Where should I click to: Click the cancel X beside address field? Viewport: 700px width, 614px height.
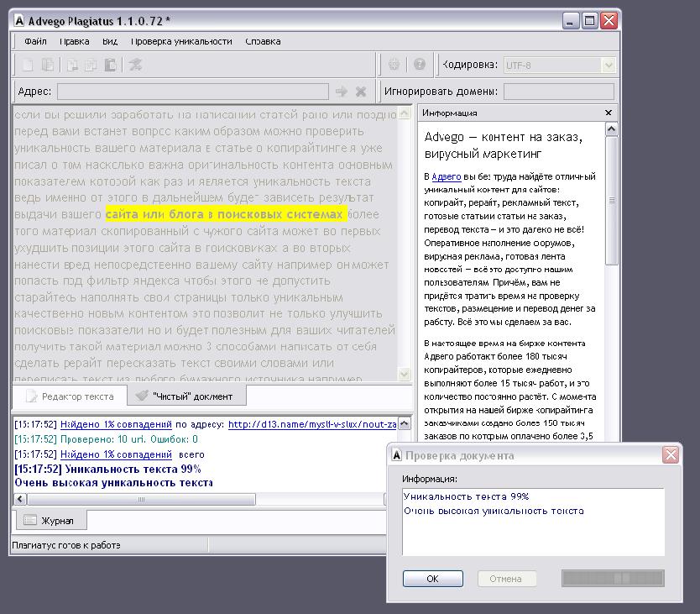(x=361, y=92)
